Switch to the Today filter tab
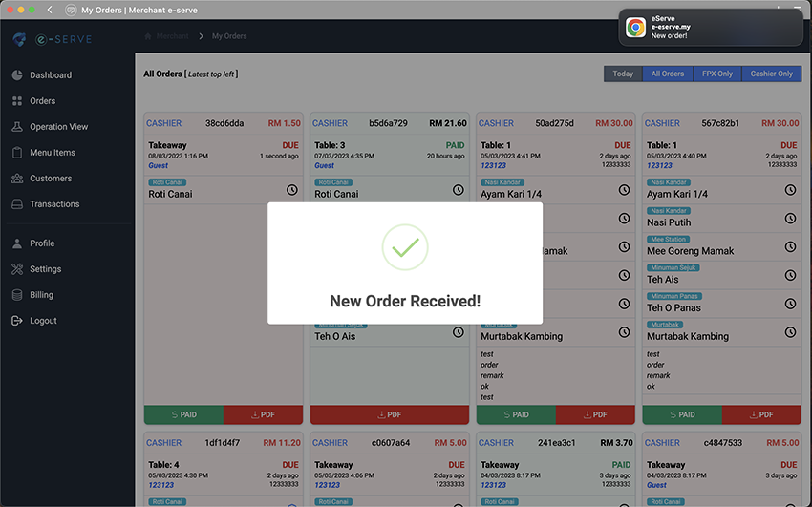Viewport: 812px width, 507px height. point(623,74)
